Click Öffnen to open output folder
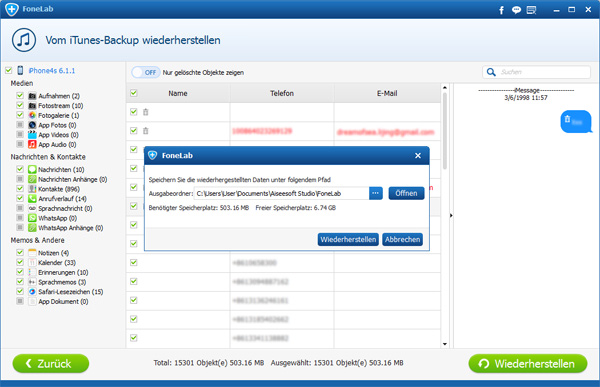 406,193
